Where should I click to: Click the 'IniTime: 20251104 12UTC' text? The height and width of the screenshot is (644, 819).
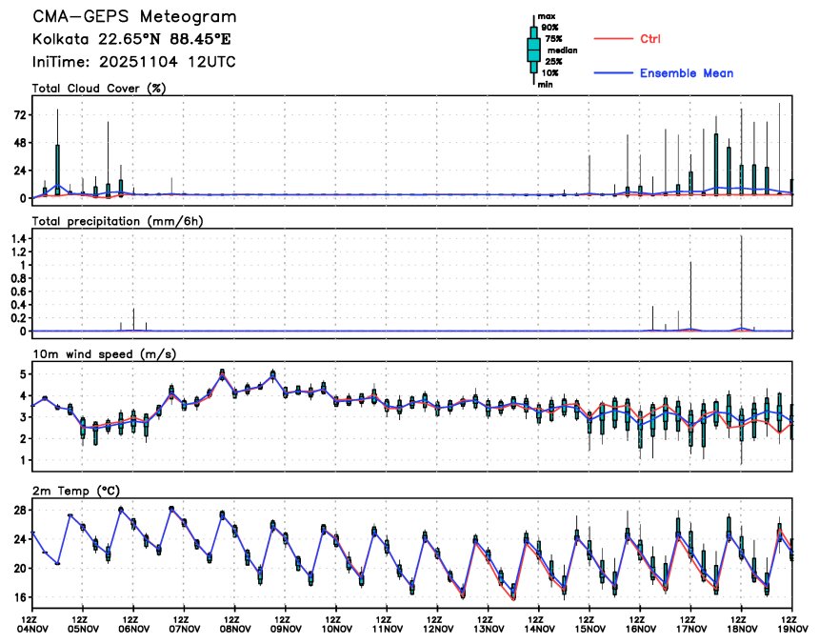click(133, 62)
